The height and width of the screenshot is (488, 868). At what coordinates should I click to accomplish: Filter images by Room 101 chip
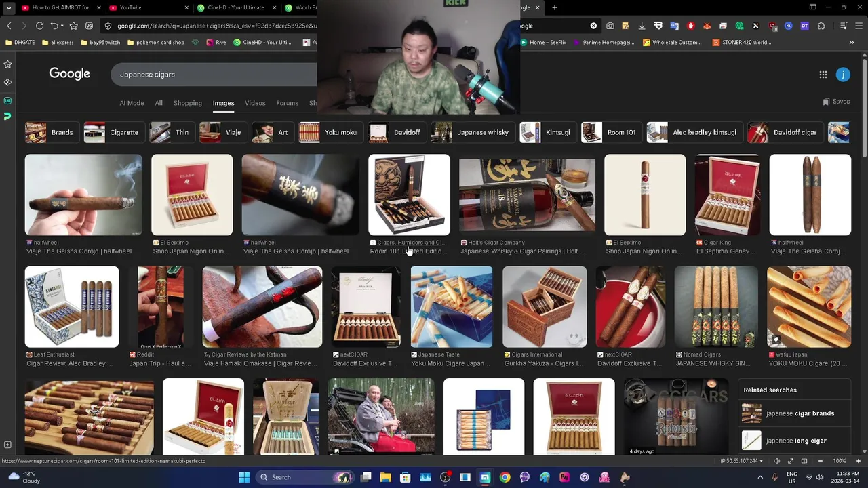click(x=611, y=132)
